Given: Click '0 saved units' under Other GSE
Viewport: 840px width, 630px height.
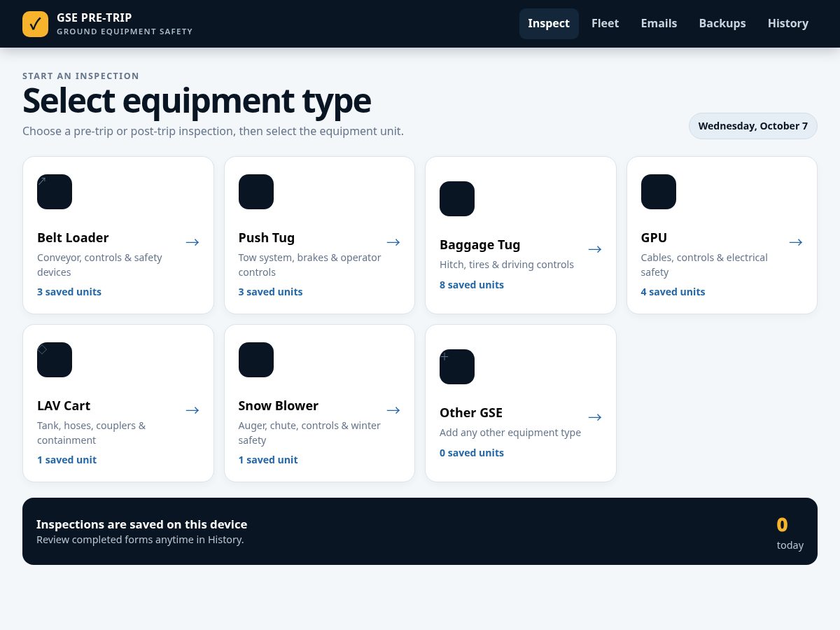Looking at the screenshot, I should [472, 453].
